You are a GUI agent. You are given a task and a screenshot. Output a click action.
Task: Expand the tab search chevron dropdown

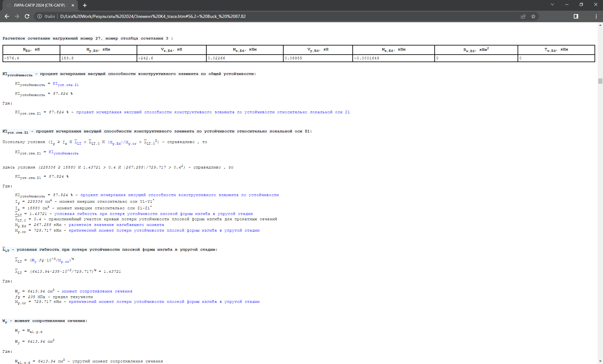coord(552,5)
